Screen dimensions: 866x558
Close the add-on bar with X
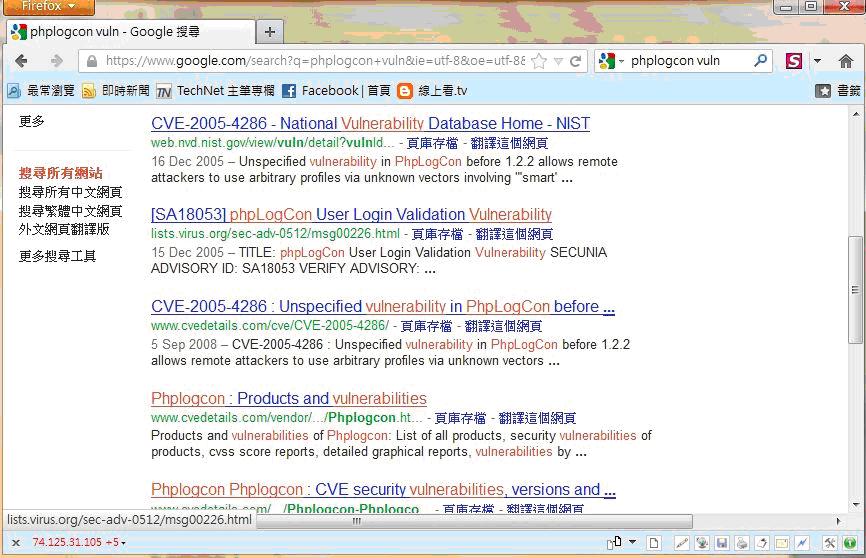click(16, 543)
